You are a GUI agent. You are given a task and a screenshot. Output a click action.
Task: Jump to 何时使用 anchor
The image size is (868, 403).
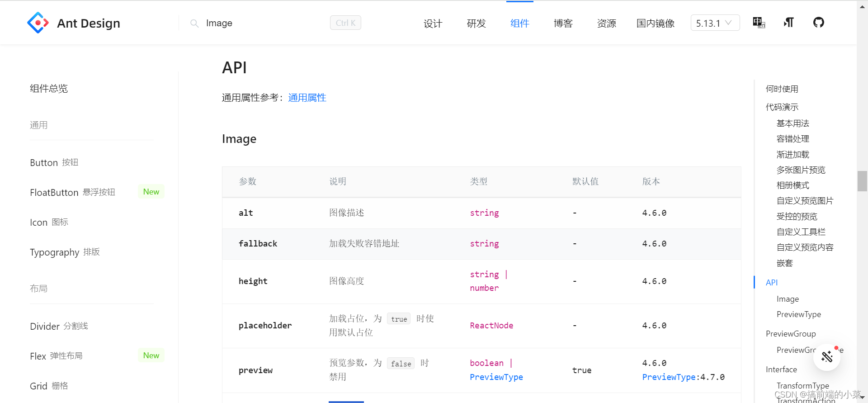click(782, 89)
